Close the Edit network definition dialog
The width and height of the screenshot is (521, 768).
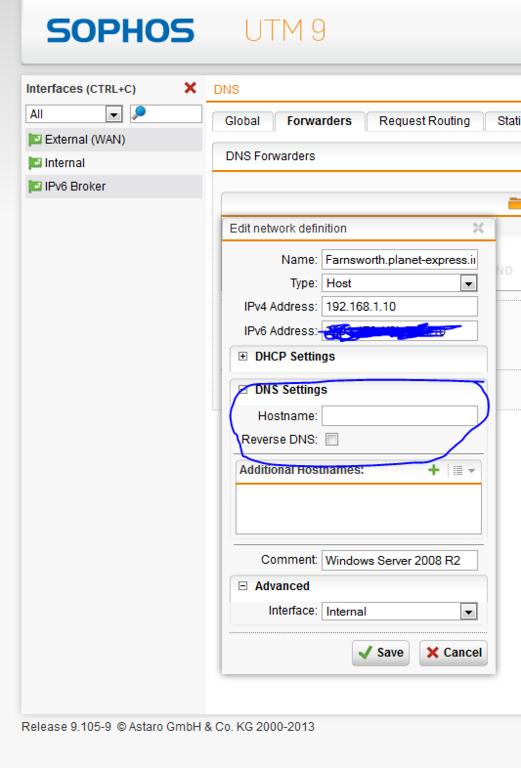[x=478, y=228]
